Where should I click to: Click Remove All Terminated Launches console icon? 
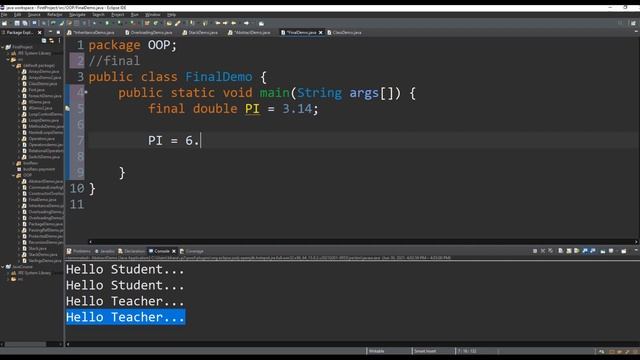(x=551, y=251)
